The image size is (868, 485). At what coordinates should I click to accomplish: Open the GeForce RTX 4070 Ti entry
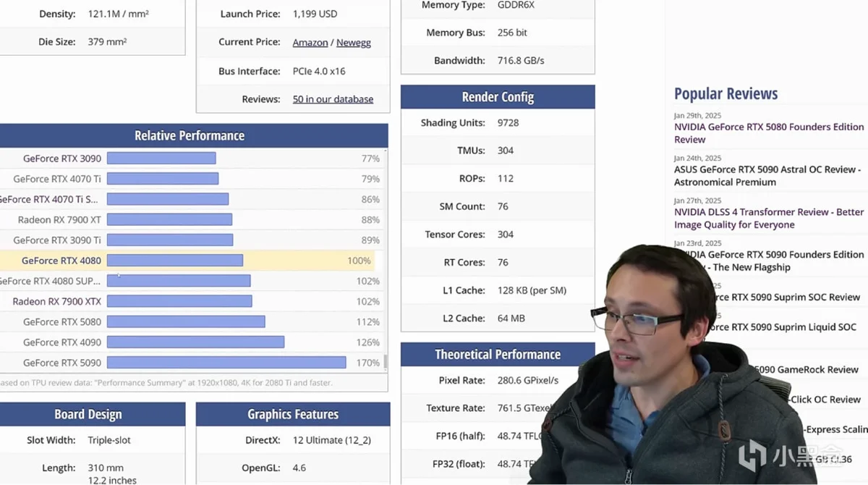[57, 179]
